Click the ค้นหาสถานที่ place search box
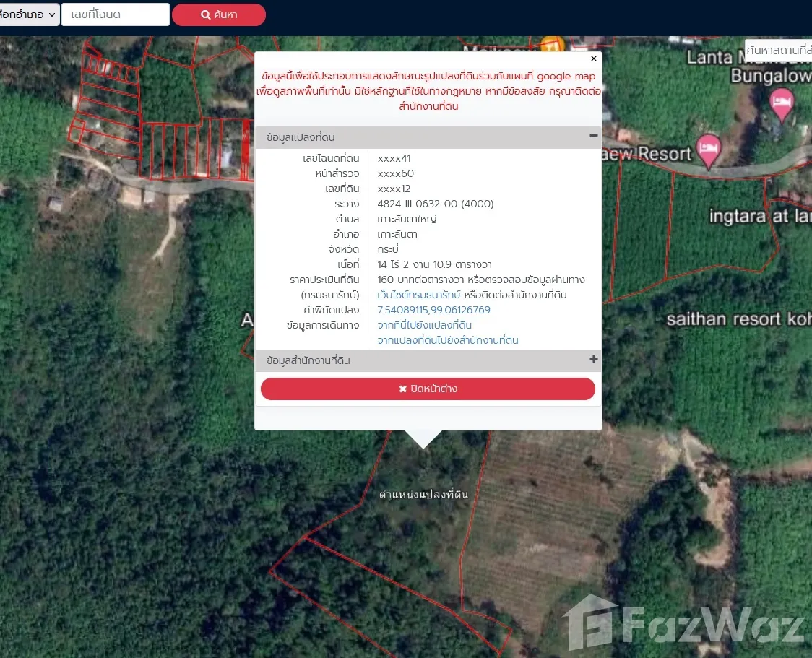Screen dimensions: 812x658 pyautogui.click(x=778, y=51)
